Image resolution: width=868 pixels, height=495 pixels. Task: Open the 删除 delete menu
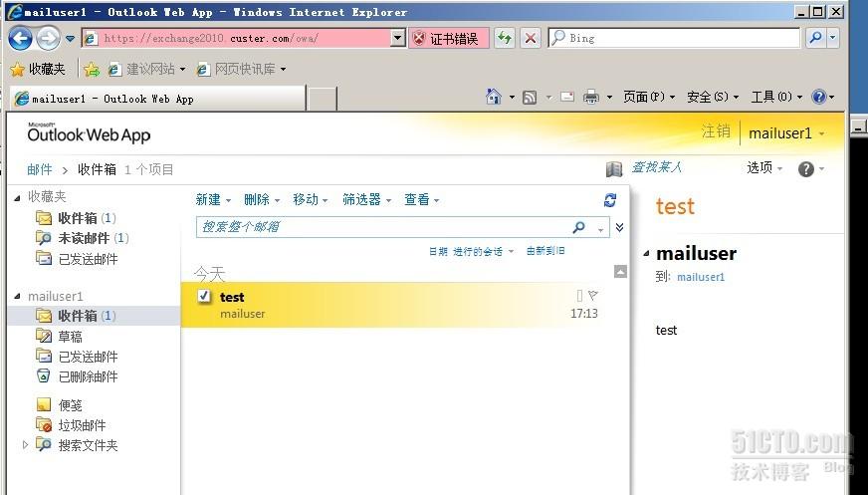[x=262, y=200]
